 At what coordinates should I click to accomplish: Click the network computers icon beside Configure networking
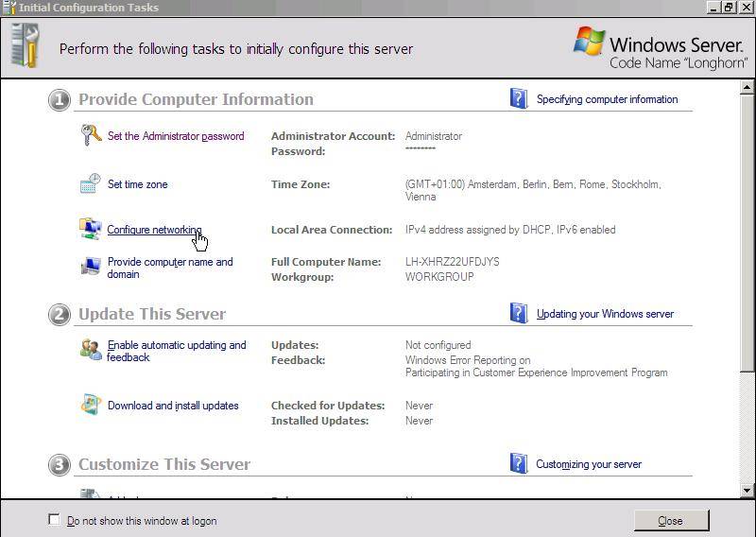tap(90, 228)
